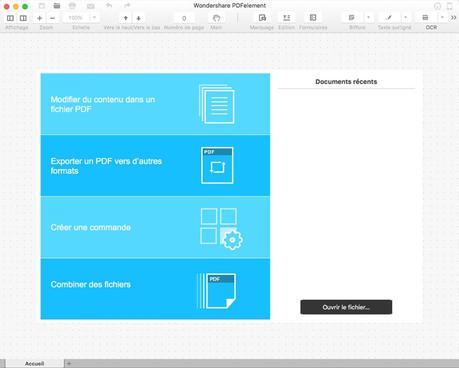This screenshot has width=459, height=368.
Task: Open the Formulaires tool
Action: [313, 18]
